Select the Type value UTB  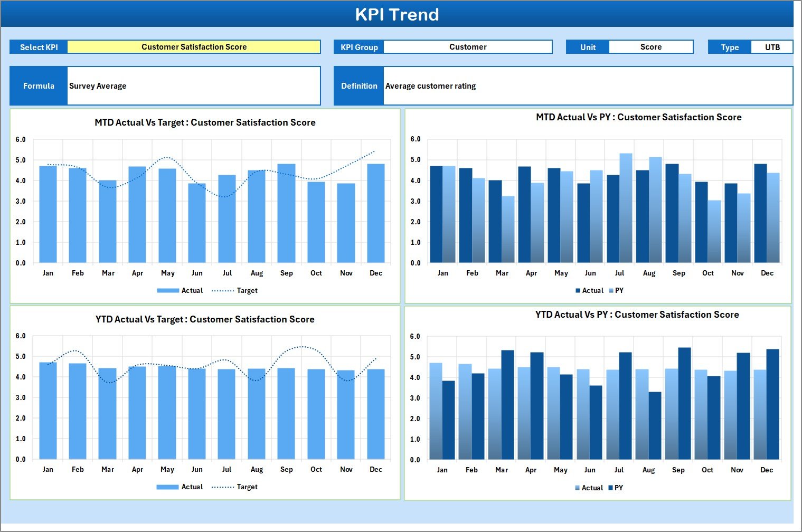(x=772, y=46)
